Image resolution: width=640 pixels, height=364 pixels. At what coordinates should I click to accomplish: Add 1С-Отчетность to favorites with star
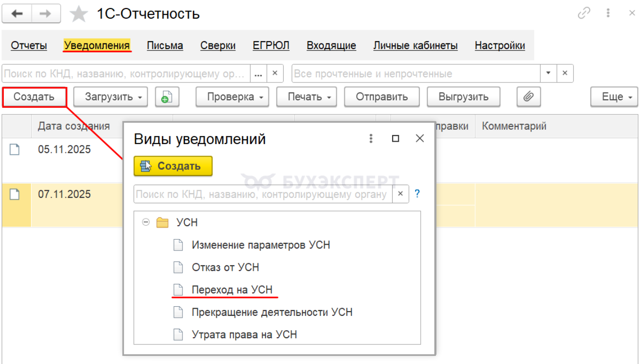point(79,14)
